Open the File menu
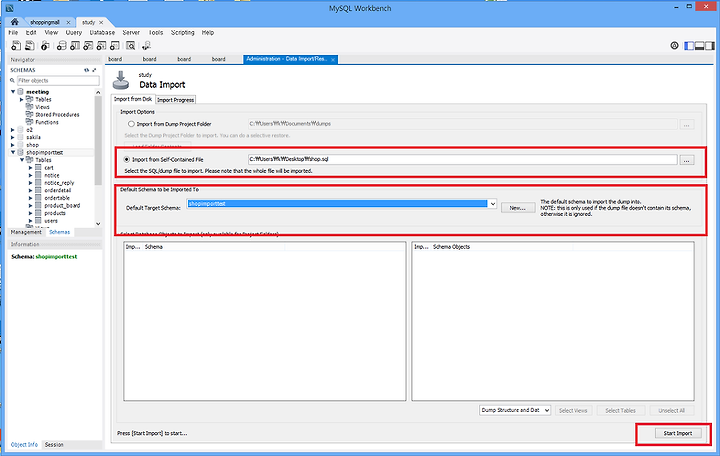Image resolution: width=720 pixels, height=456 pixels. [x=13, y=33]
